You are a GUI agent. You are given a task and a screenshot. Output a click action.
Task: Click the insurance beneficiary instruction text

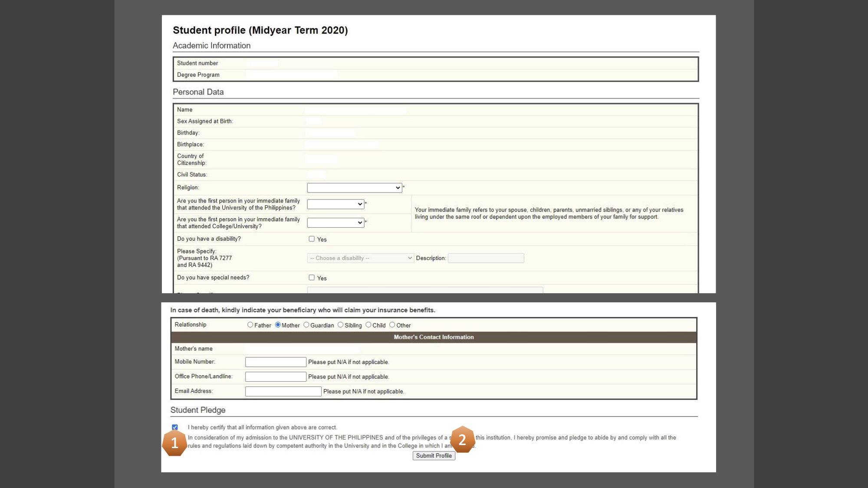[302, 310]
